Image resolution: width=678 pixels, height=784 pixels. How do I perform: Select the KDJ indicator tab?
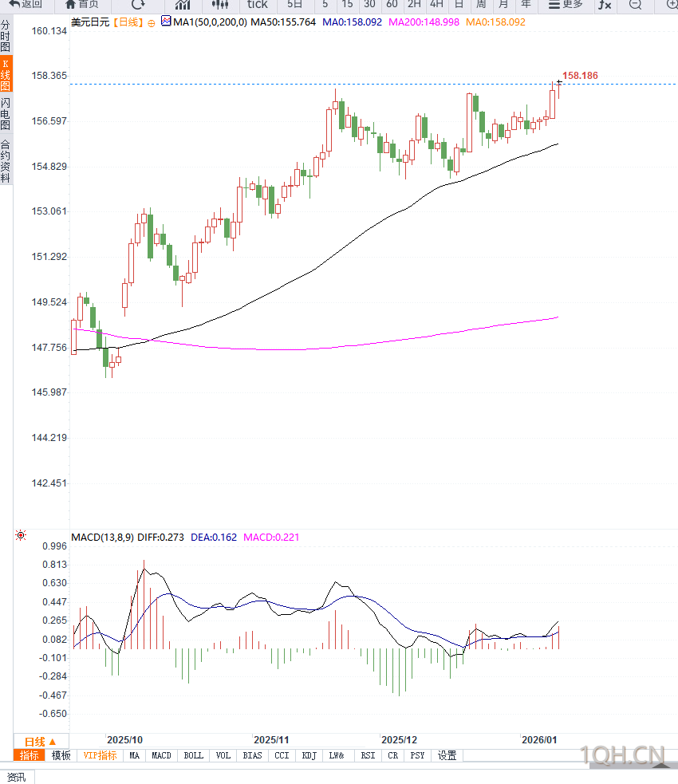coord(309,755)
